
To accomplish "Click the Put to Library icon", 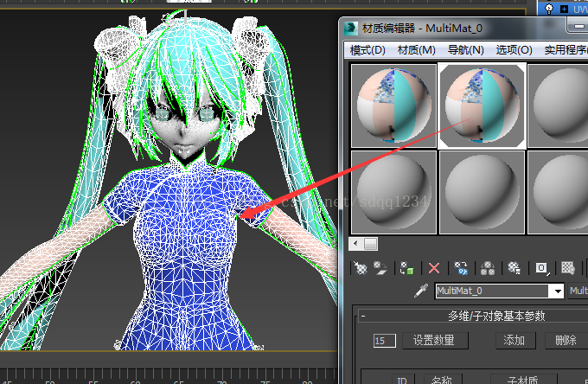I will (x=514, y=268).
